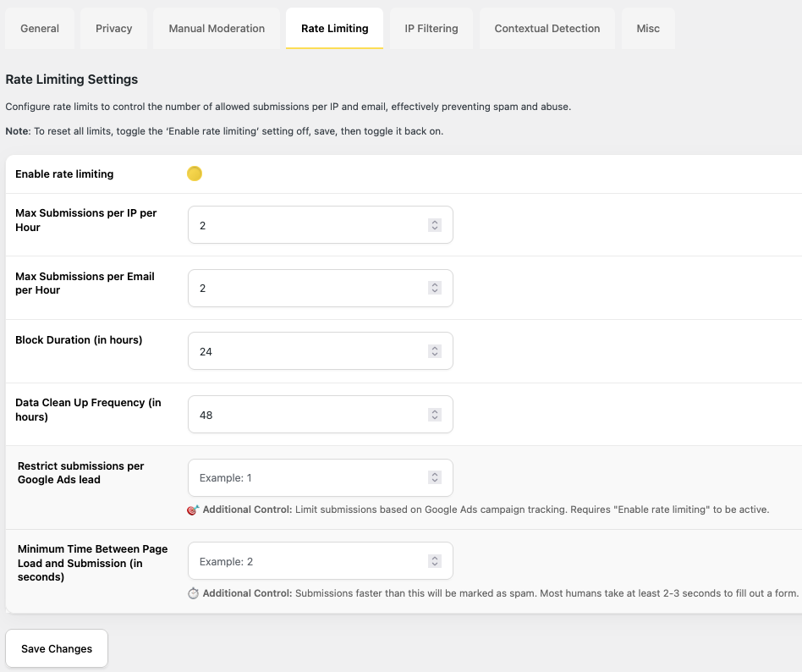The height and width of the screenshot is (672, 802).
Task: Go to the IP Filtering tab
Action: tap(431, 28)
